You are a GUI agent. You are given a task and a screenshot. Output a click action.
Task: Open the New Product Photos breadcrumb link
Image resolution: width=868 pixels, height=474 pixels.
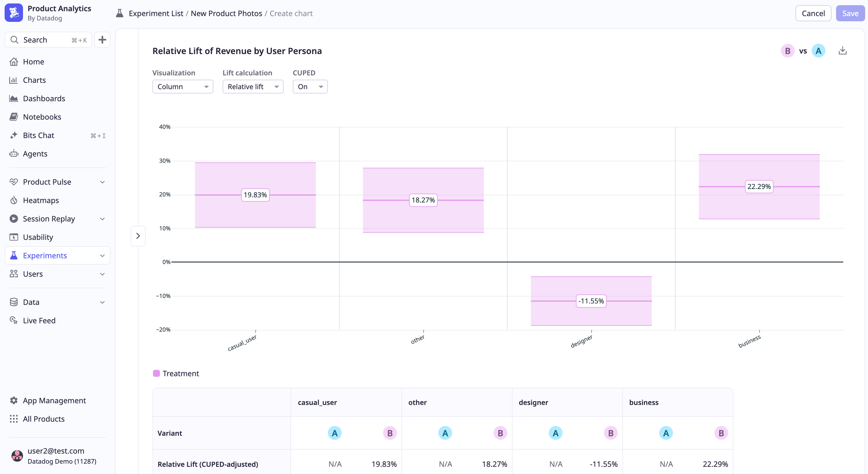click(x=226, y=14)
